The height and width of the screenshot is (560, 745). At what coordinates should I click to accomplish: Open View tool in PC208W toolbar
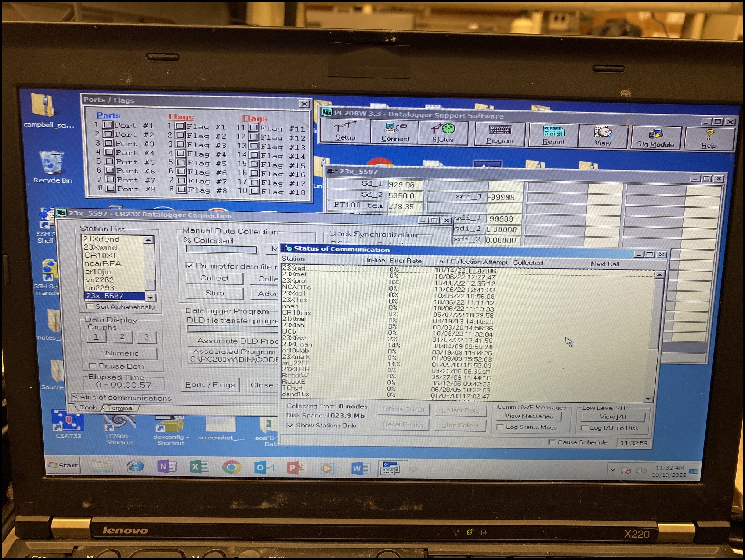point(603,136)
